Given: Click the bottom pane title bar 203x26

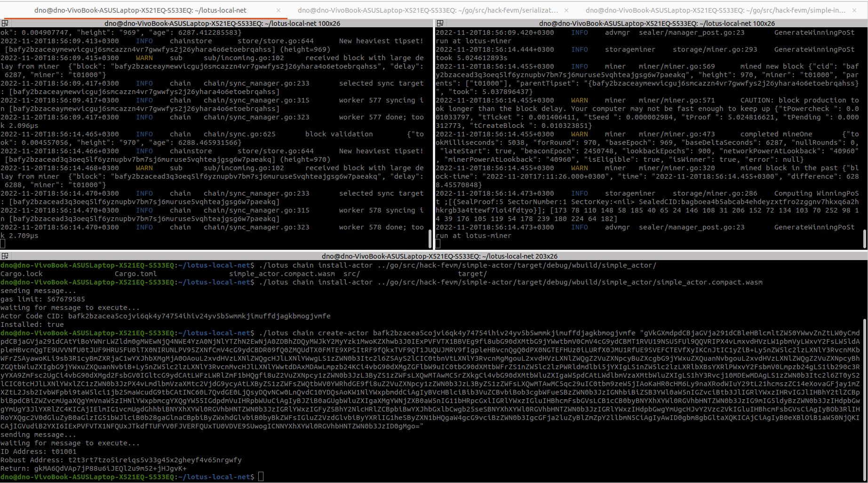Looking at the screenshot, I should (x=439, y=256).
